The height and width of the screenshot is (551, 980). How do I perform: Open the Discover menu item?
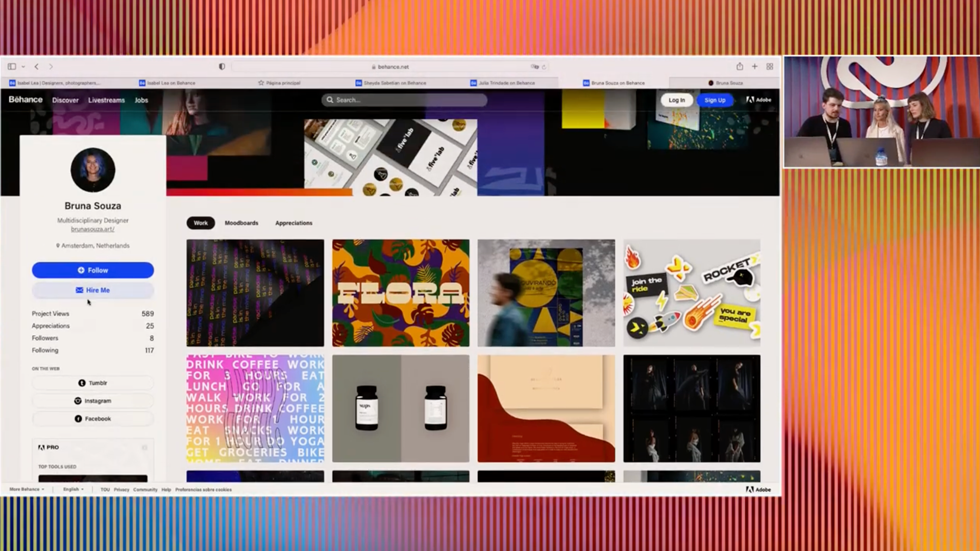click(65, 100)
